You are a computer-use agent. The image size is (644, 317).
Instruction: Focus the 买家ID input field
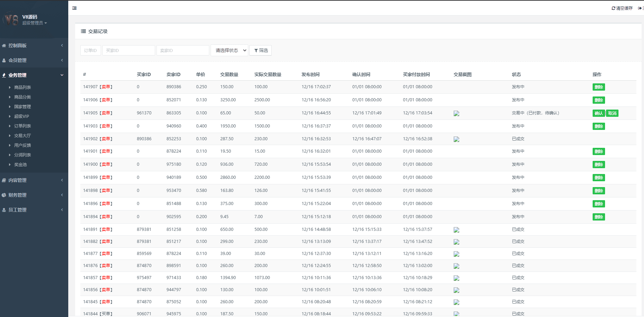[x=128, y=50]
